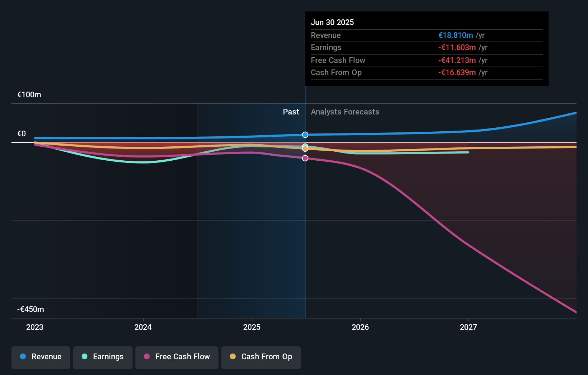Toggle the Free Cash Flow legend dot icon
Viewport: 588px width, 375px height.
pyautogui.click(x=146, y=357)
